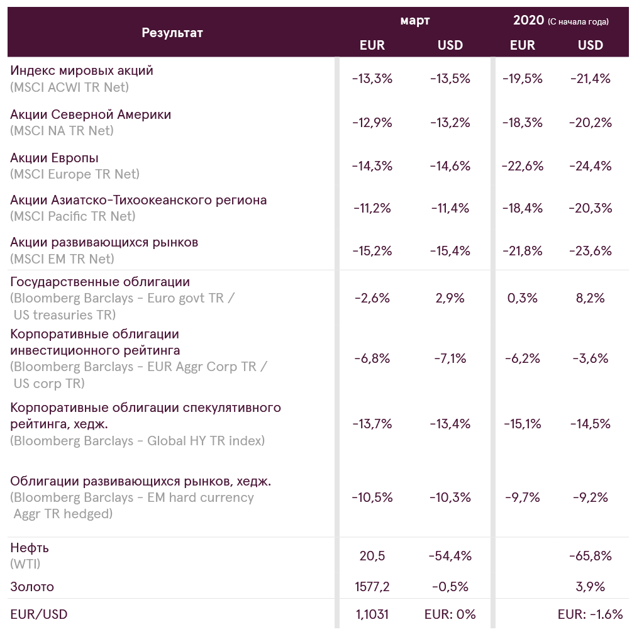The image size is (644, 644).
Task: Click the value '-65,8%' for oil
Action: point(590,556)
